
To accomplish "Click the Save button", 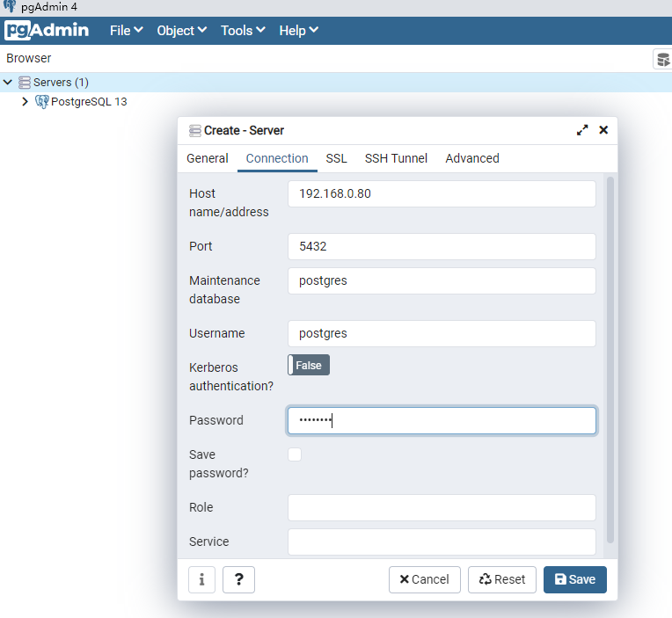I will coord(574,579).
